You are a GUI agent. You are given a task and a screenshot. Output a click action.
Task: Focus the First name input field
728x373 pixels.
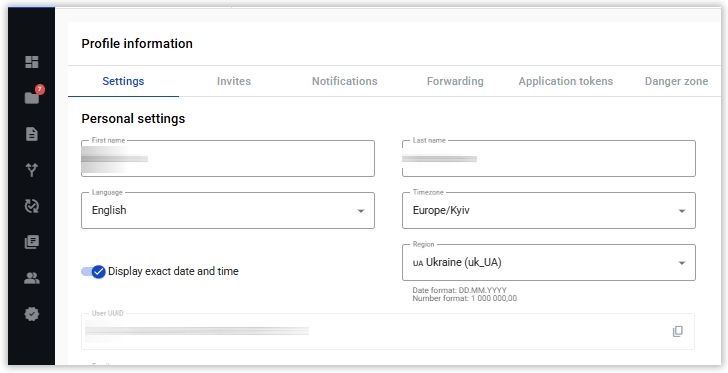(228, 158)
